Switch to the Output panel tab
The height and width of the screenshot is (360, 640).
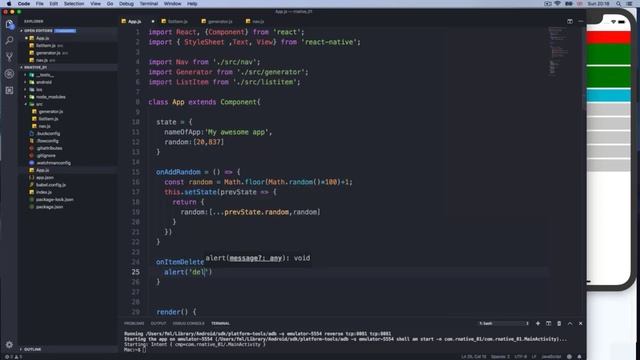coord(158,323)
